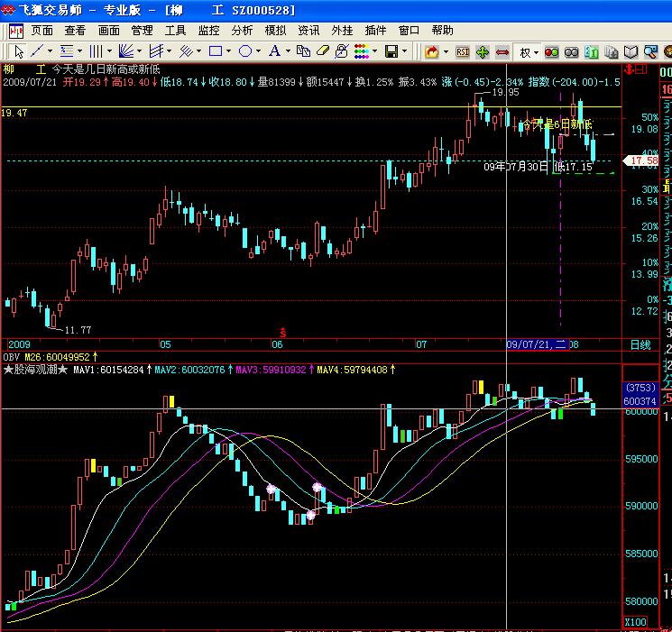Select the ellipse drawing tool

pos(245,52)
